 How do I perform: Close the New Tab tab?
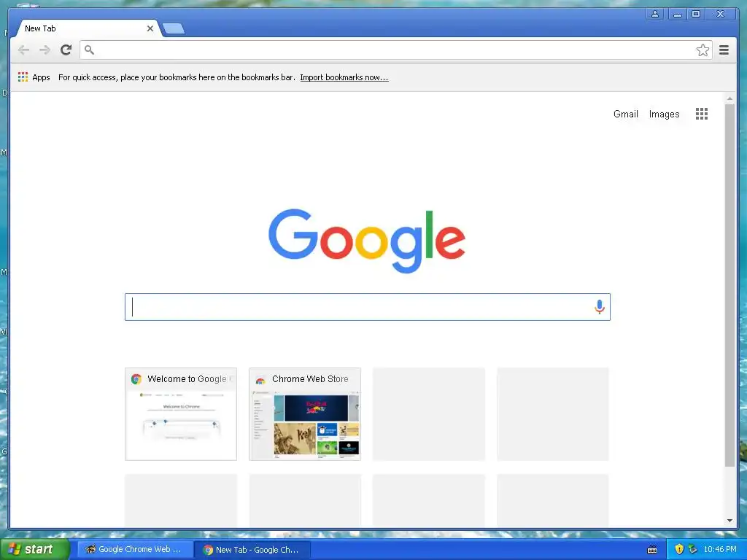point(150,28)
